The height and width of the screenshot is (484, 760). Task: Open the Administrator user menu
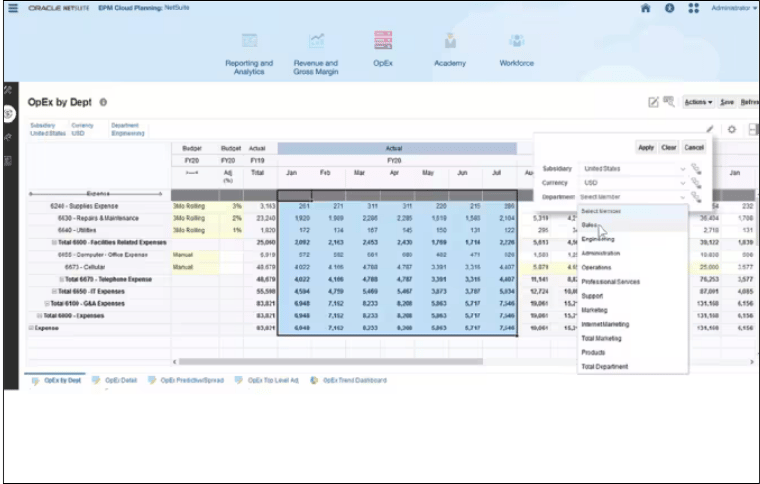point(732,8)
